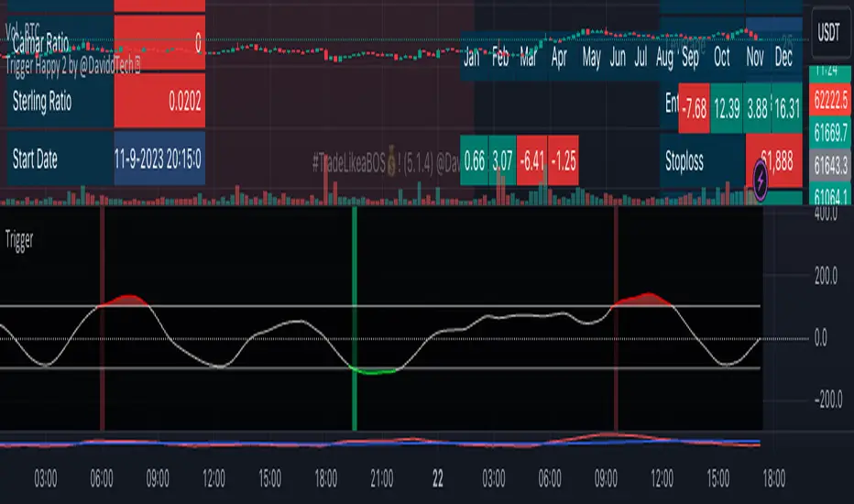The width and height of the screenshot is (854, 504).
Task: Select the green 61669.7 price label
Action: click(830, 132)
